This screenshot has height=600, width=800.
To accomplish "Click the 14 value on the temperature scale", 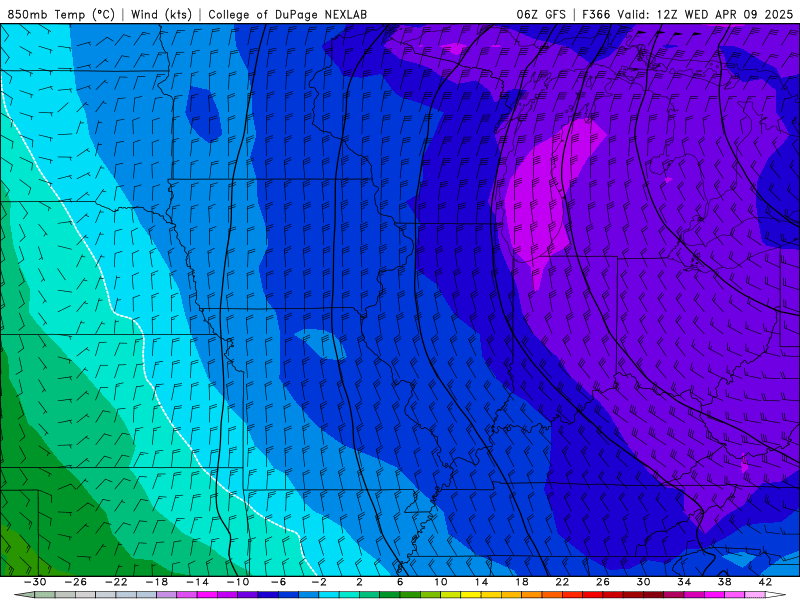I will 481,582.
